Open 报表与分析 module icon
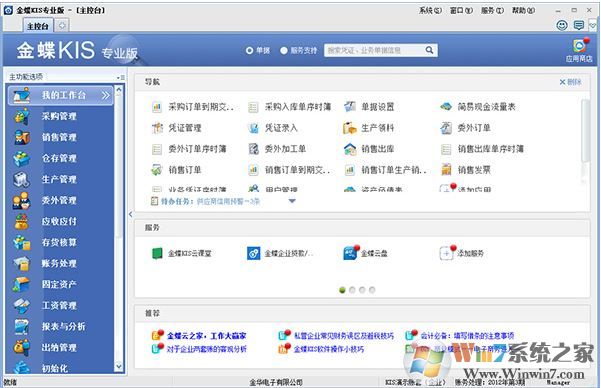This screenshot has height=388, width=601. (22, 327)
